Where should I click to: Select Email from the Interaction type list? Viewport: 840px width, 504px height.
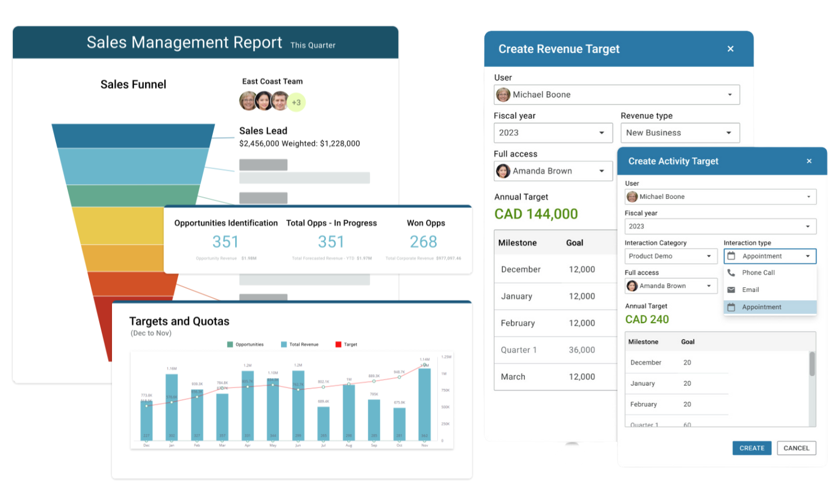750,290
